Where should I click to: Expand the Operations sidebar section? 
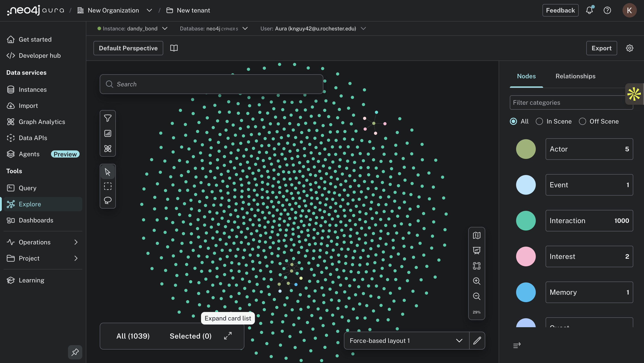pyautogui.click(x=42, y=242)
